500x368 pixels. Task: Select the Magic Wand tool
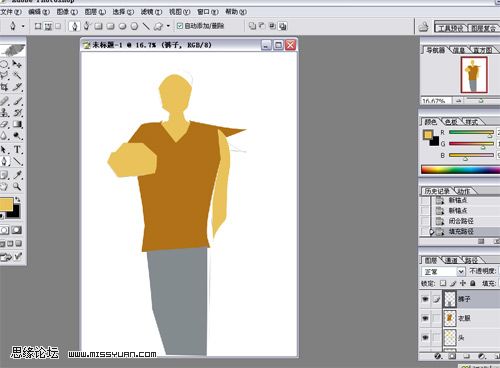click(x=17, y=75)
